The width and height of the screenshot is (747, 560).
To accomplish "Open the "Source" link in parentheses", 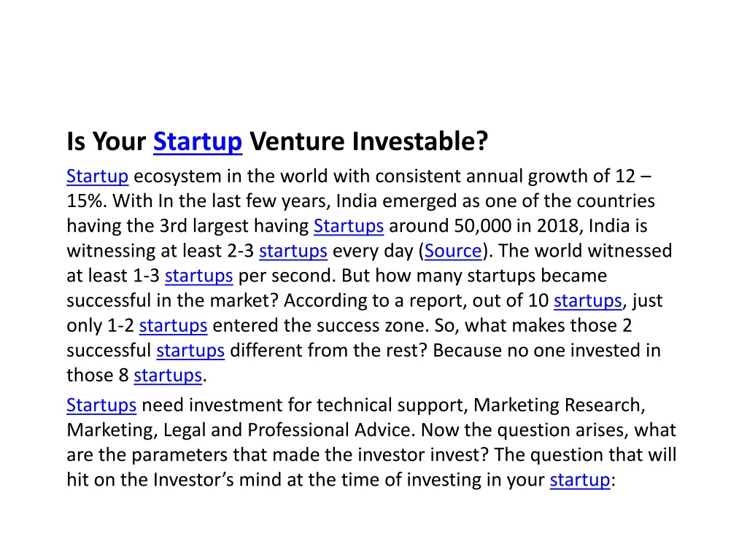I will (x=453, y=251).
